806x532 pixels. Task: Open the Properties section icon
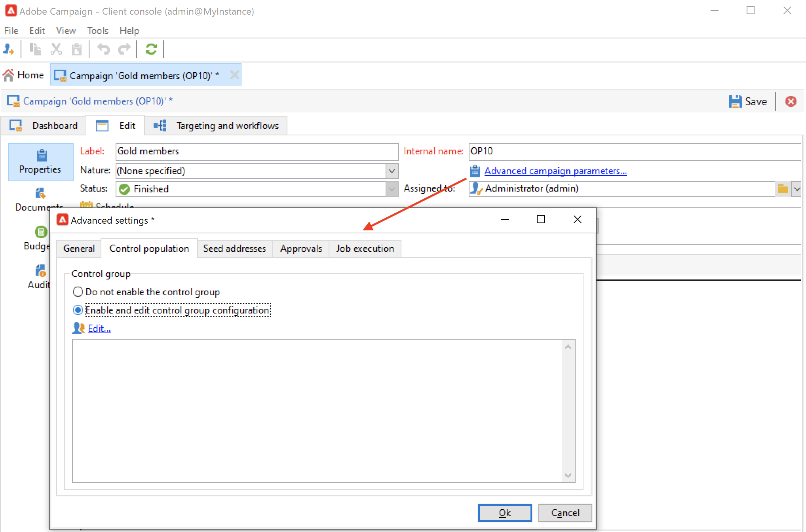pos(41,156)
